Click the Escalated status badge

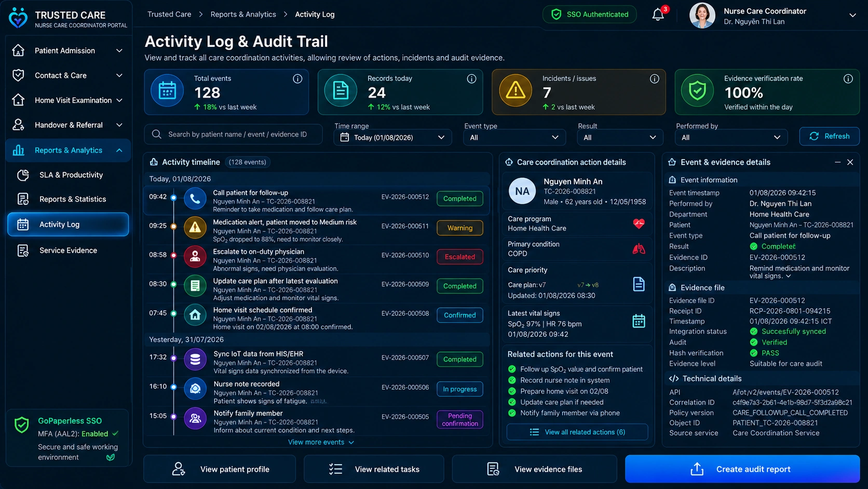coord(460,257)
